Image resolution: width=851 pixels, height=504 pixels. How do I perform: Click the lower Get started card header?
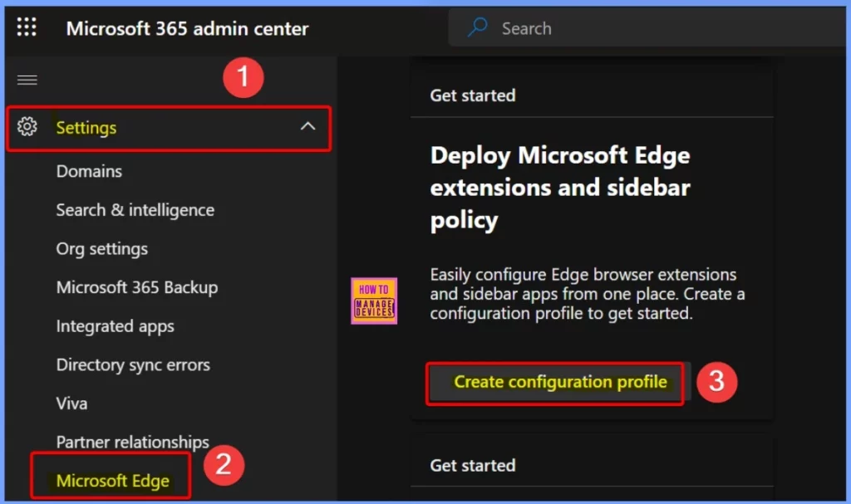click(x=473, y=466)
